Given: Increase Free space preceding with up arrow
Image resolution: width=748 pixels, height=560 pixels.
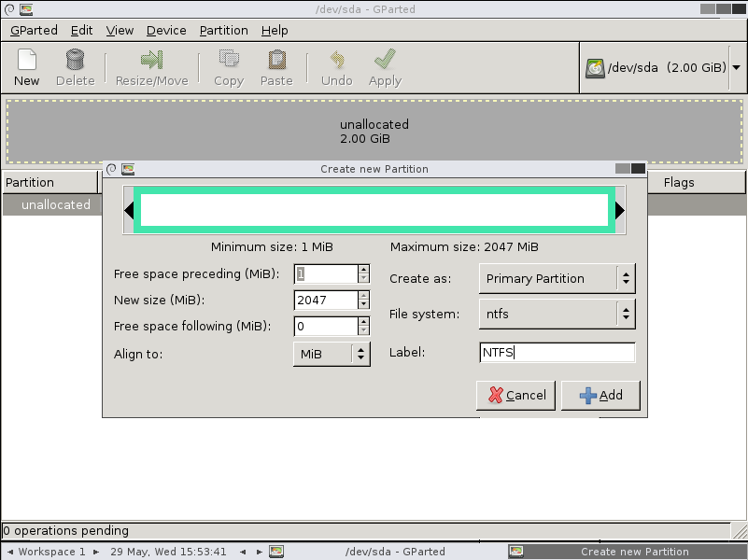Looking at the screenshot, I should point(363,270).
